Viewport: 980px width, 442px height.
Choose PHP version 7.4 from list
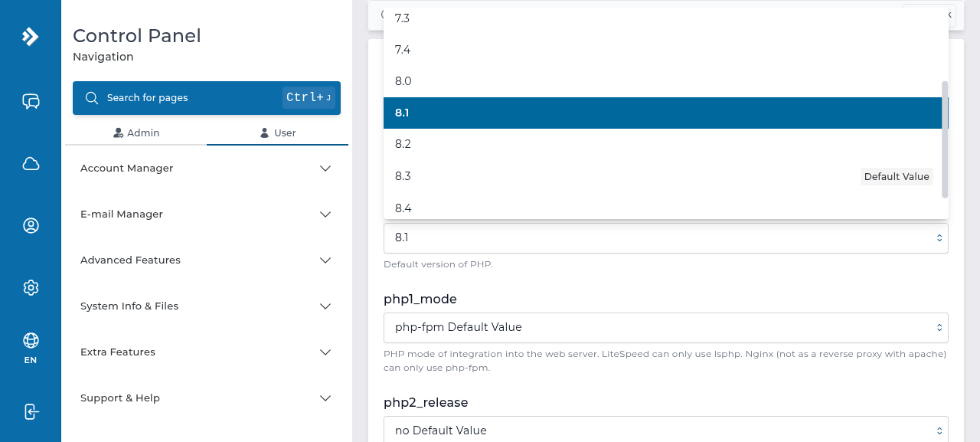[x=662, y=50]
